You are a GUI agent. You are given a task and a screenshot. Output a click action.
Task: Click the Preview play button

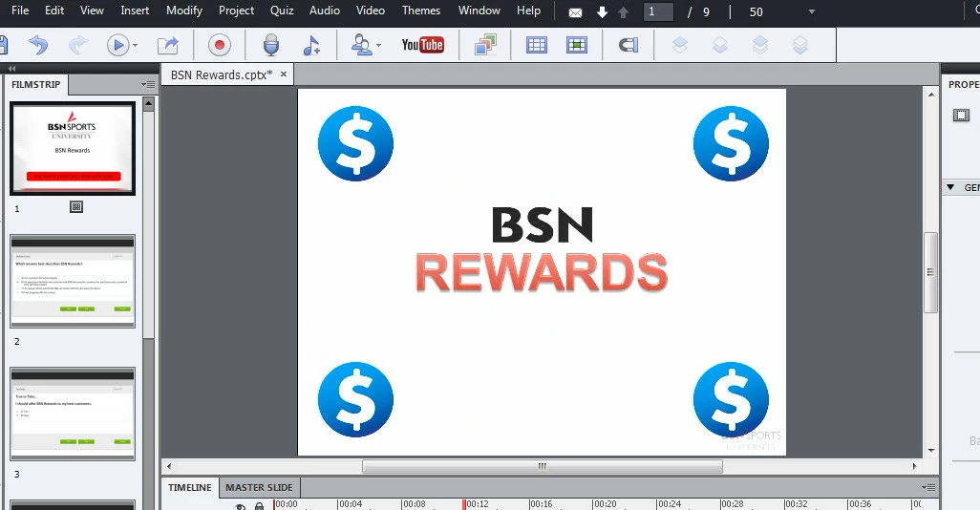pyautogui.click(x=117, y=45)
